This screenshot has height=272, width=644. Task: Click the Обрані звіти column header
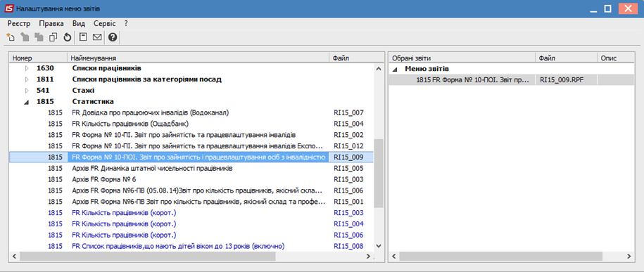pos(462,58)
